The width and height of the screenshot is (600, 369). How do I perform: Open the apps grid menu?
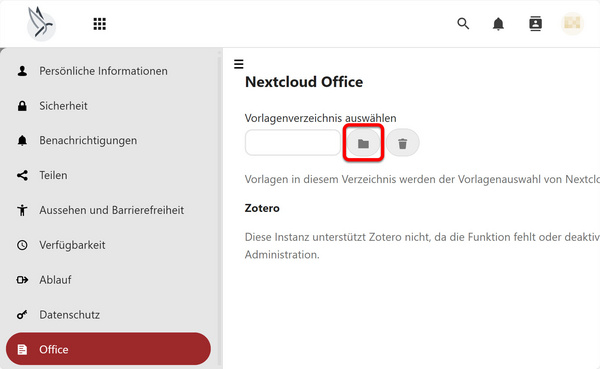click(x=99, y=24)
